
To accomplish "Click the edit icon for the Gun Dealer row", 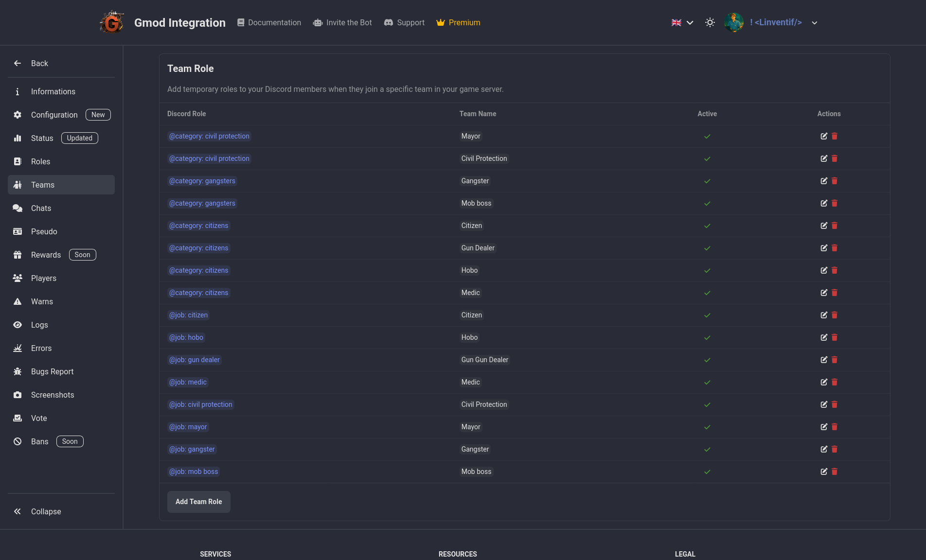I will pos(823,248).
